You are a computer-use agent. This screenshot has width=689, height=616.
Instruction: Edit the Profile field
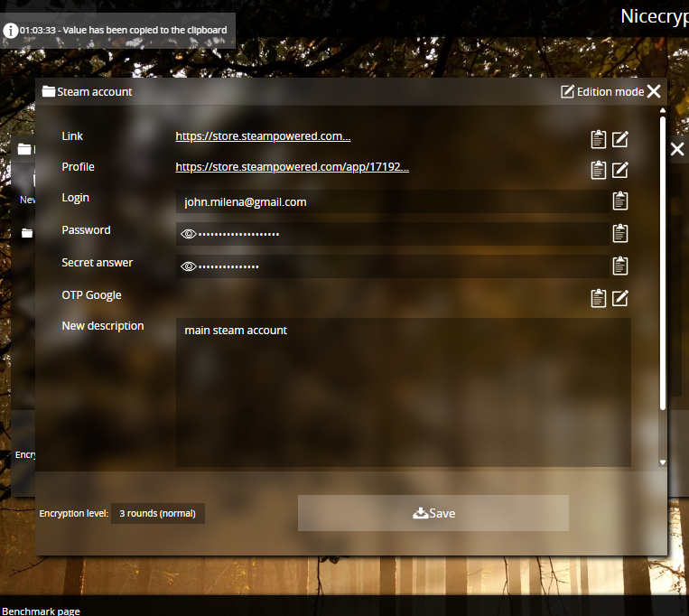pyautogui.click(x=620, y=170)
